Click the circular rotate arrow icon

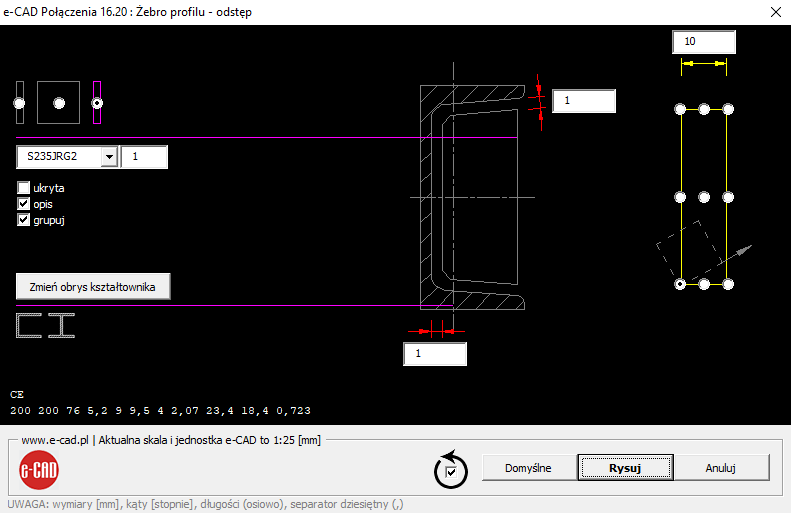pos(450,470)
